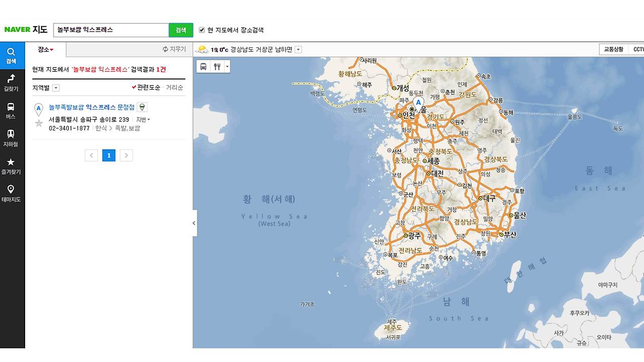Click phone number 02-3401-1877
This screenshot has width=644, height=362.
(69, 128)
